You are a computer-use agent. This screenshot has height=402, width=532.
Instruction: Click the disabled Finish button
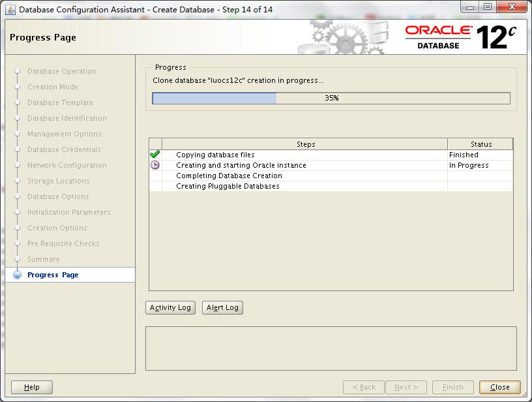point(453,387)
